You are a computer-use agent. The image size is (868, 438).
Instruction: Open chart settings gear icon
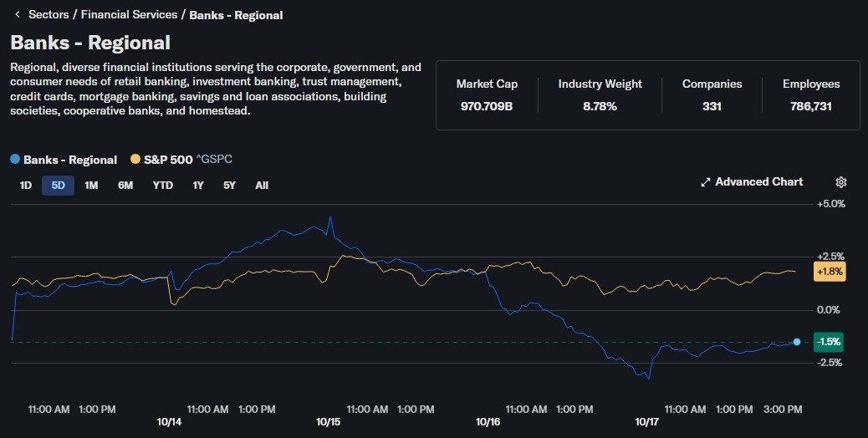[841, 182]
